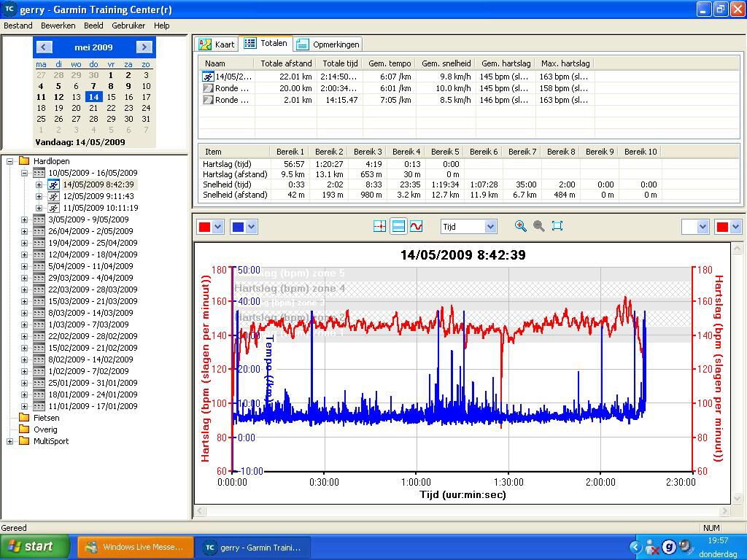Click the zoom out magnifier icon
This screenshot has width=747, height=560.
(539, 226)
